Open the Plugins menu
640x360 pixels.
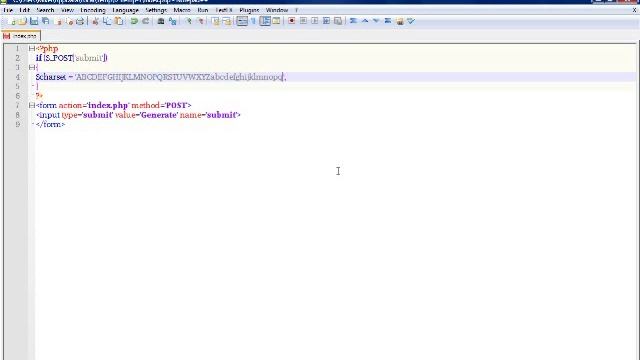click(249, 10)
